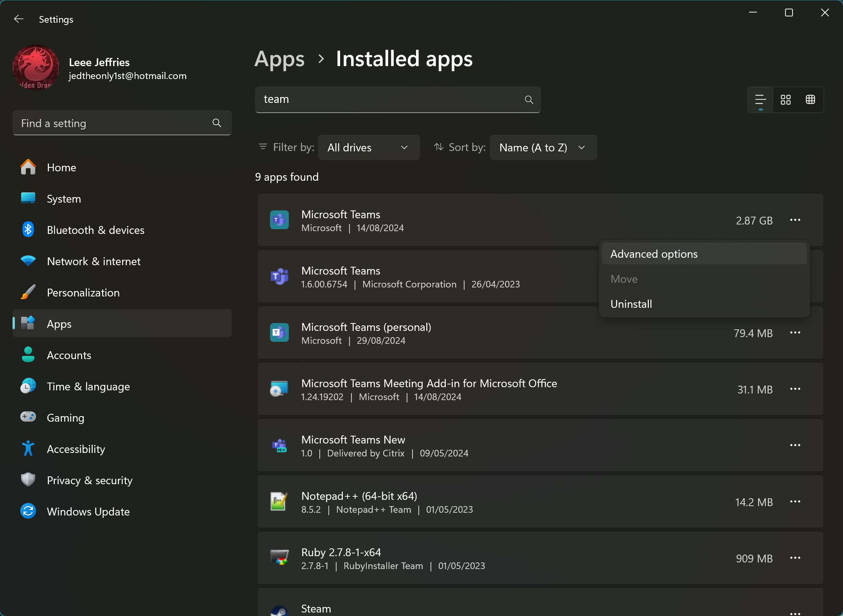
Task: Select Personalization in the sidebar
Action: coord(122,293)
